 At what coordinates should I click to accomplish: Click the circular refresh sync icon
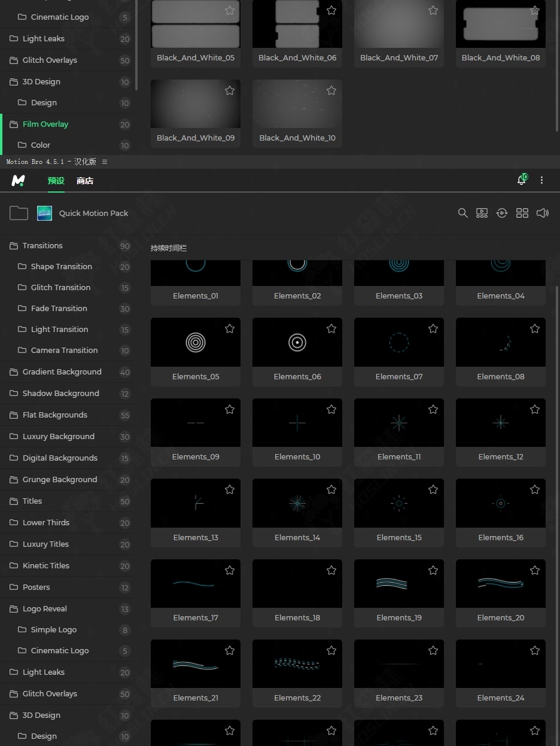click(x=502, y=213)
